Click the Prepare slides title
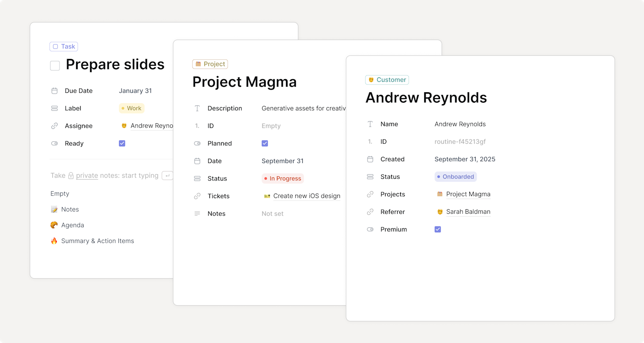The width and height of the screenshot is (644, 343). pos(115,64)
